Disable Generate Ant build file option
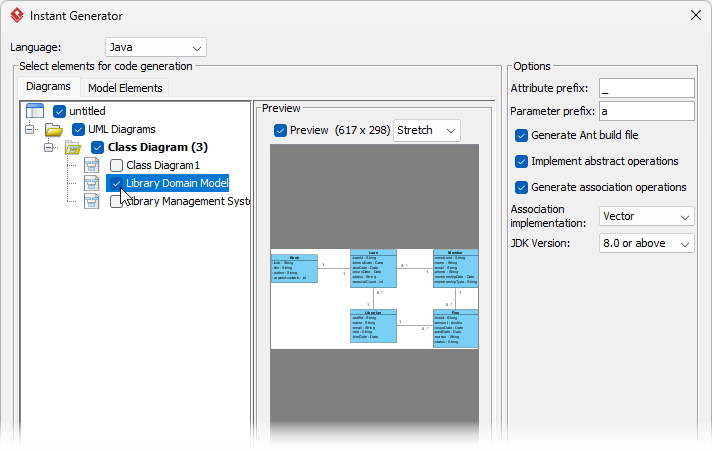Screen dimensions: 712x451 (x=521, y=135)
